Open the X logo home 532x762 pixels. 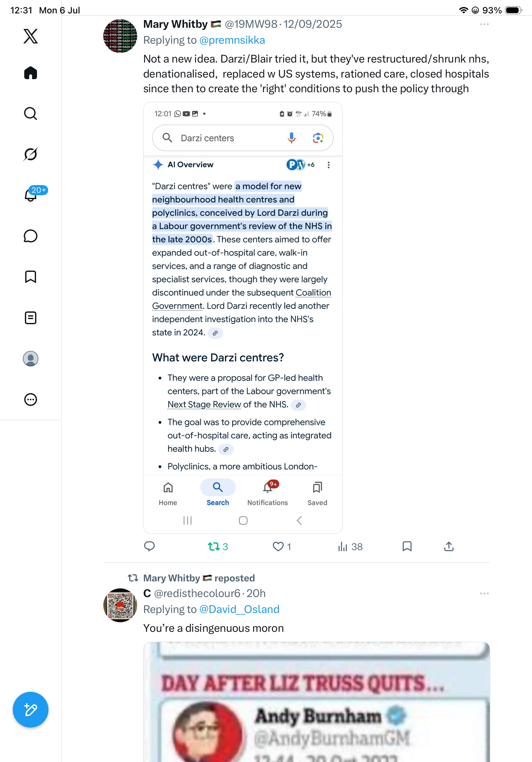(31, 36)
